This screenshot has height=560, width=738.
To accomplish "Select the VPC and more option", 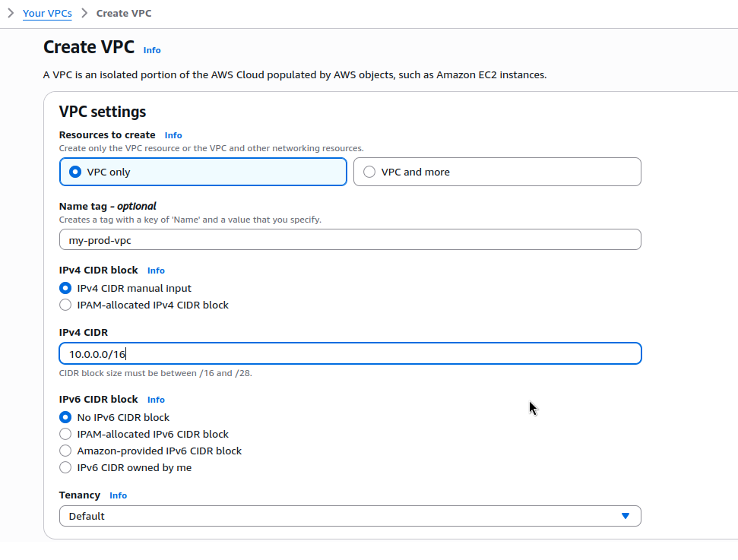I will pos(497,172).
